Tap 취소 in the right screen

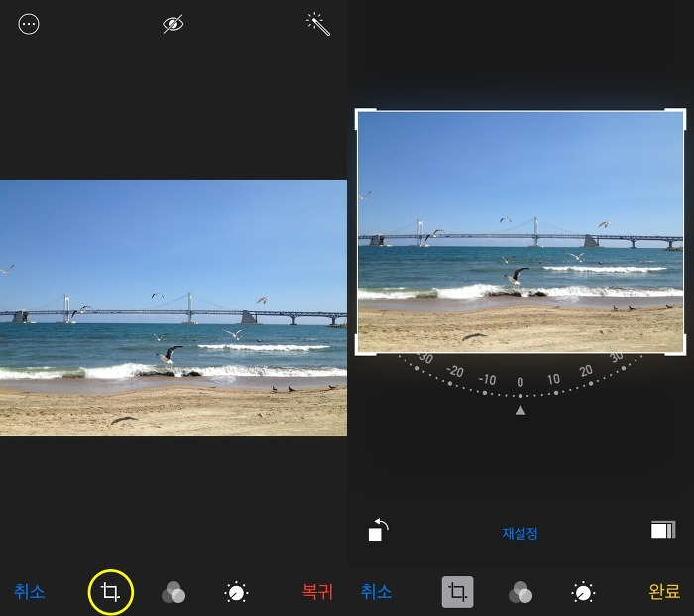tap(376, 591)
